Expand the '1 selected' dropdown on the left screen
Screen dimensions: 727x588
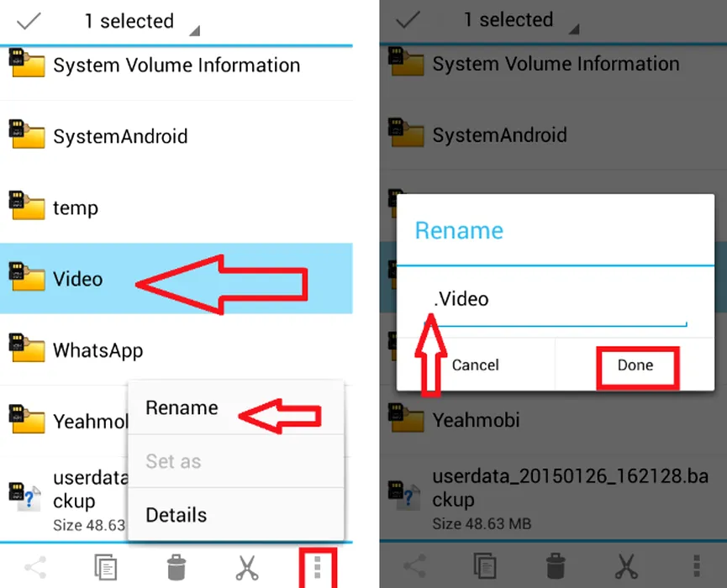pyautogui.click(x=139, y=23)
